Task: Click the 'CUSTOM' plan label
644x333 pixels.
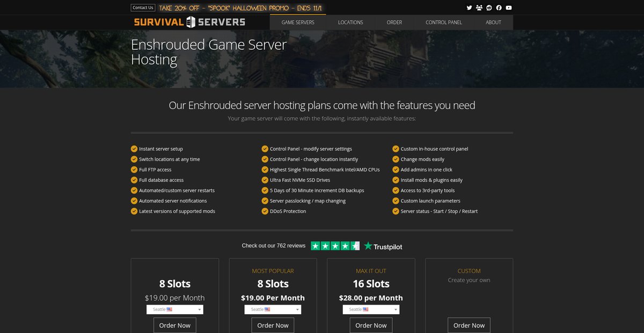Action: coord(469,271)
